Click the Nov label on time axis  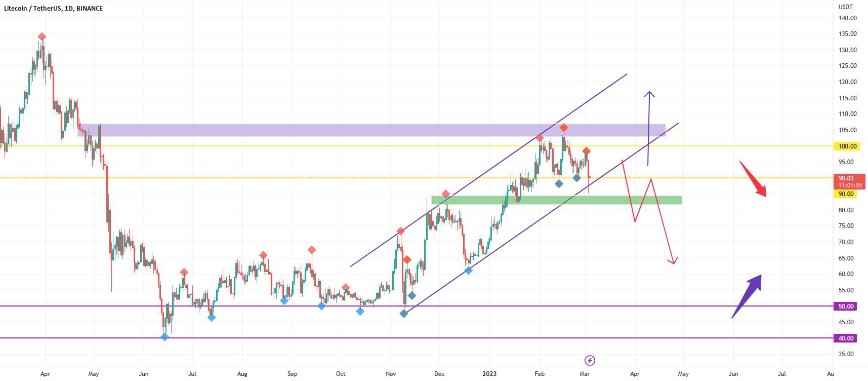point(391,374)
